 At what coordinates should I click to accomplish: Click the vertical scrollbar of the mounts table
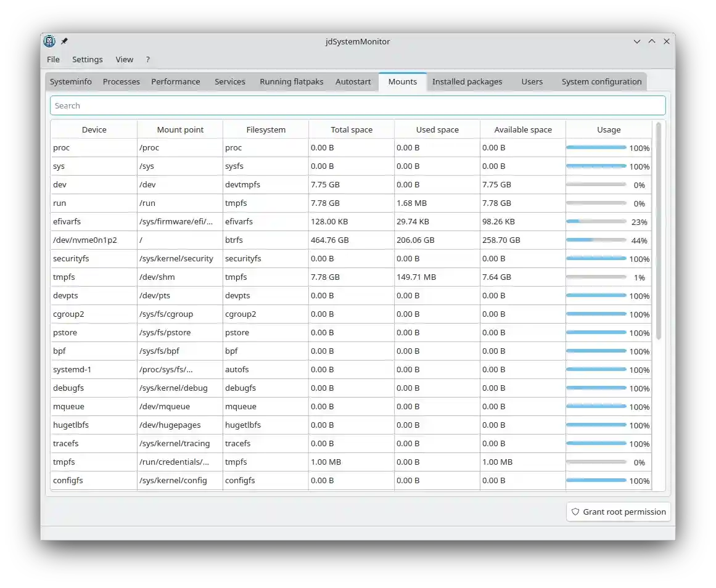[658, 231]
